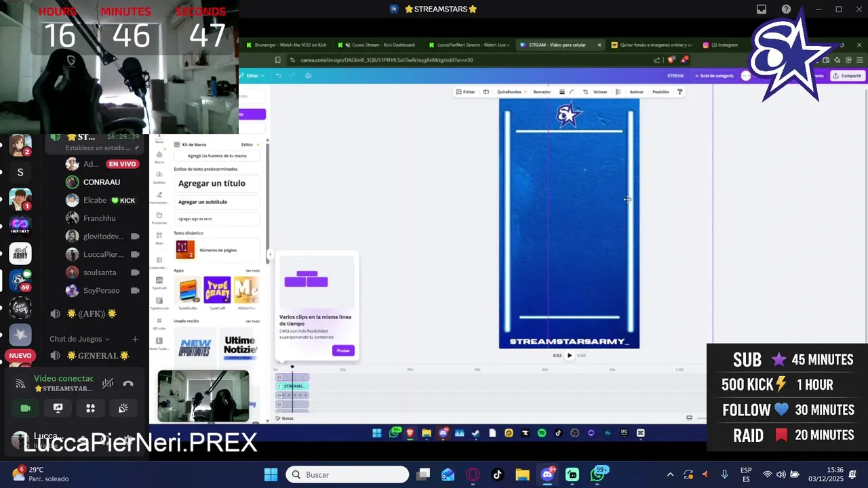Click Quitafondos in image toolbar

pyautogui.click(x=509, y=91)
